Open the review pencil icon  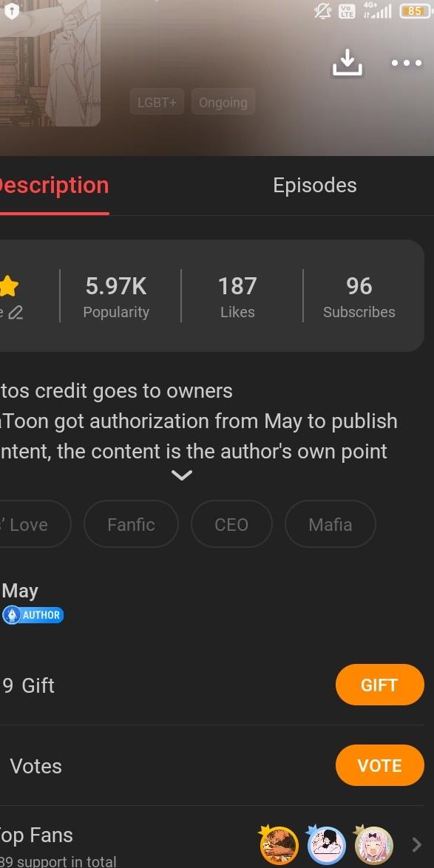pyautogui.click(x=16, y=313)
